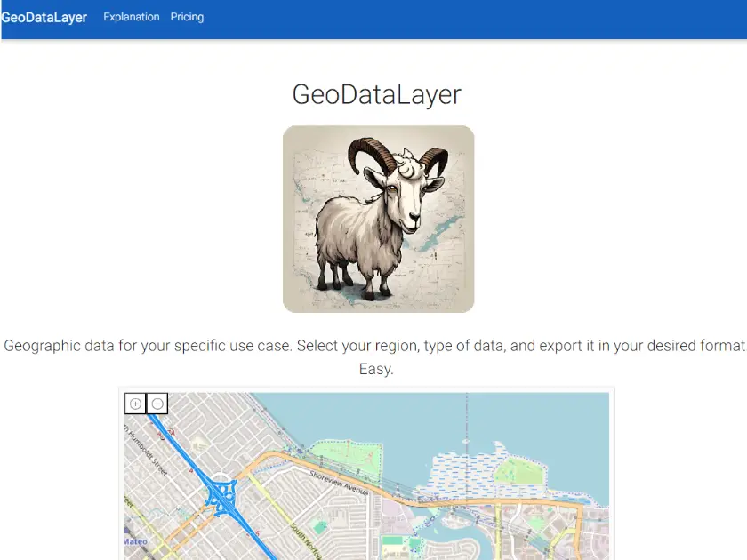Click the Pricing link in the navigation bar
Image resolution: width=747 pixels, height=560 pixels.
[x=187, y=17]
